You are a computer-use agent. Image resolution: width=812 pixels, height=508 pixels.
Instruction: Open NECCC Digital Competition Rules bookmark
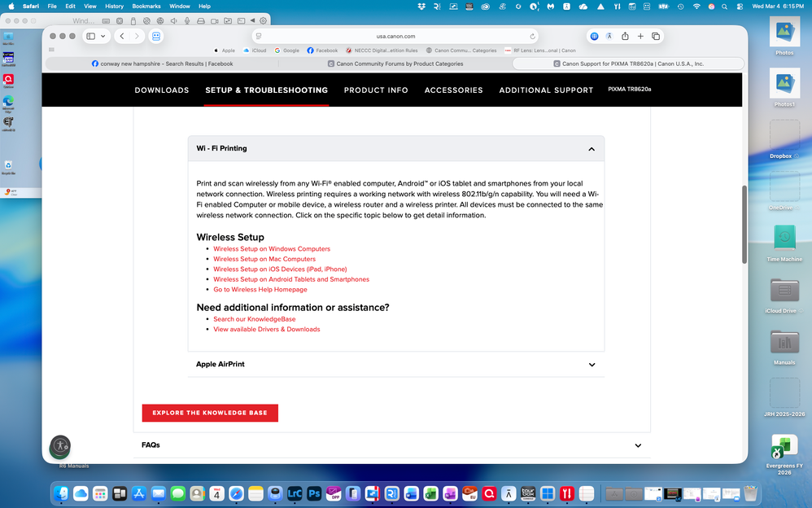pos(382,50)
